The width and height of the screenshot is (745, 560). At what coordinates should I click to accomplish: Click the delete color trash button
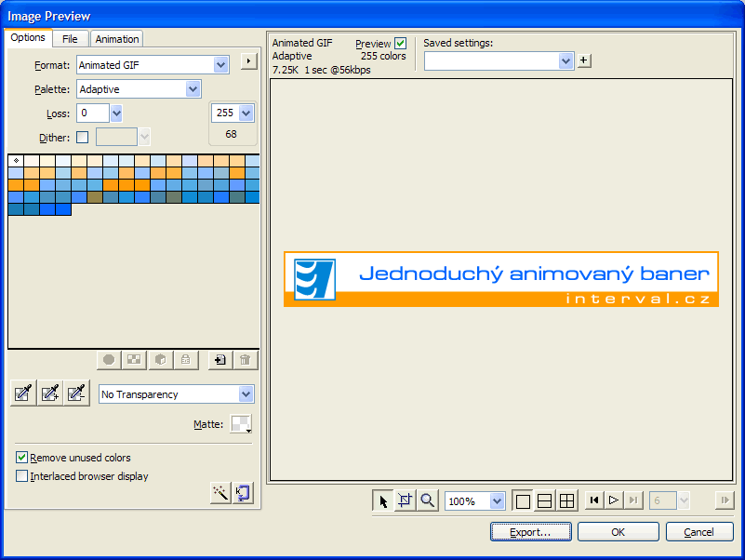pos(246,360)
